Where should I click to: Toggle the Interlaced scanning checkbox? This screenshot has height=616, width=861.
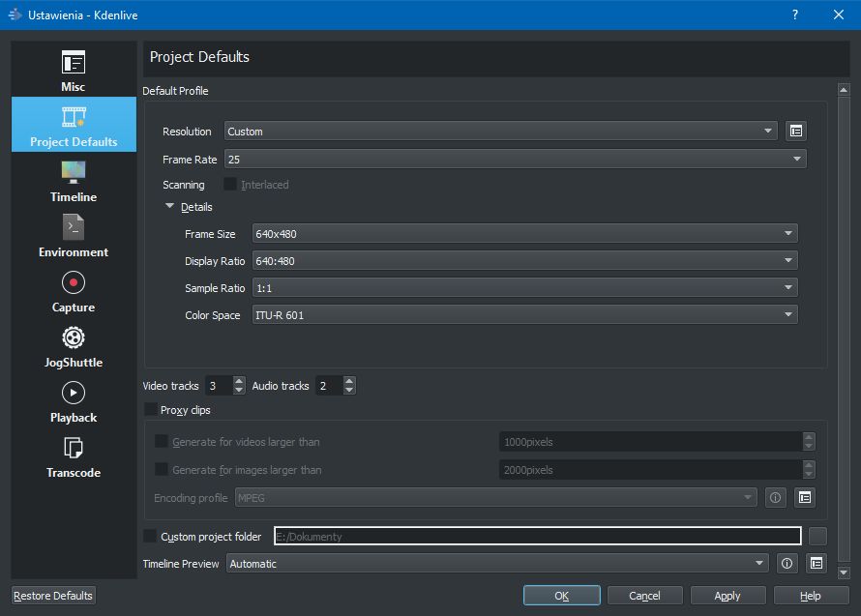coord(230,184)
